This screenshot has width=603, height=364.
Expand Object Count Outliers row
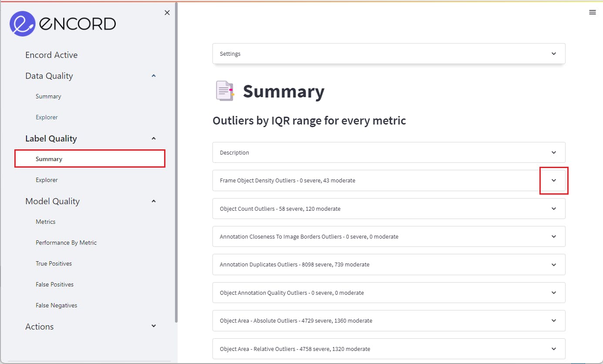point(389,209)
